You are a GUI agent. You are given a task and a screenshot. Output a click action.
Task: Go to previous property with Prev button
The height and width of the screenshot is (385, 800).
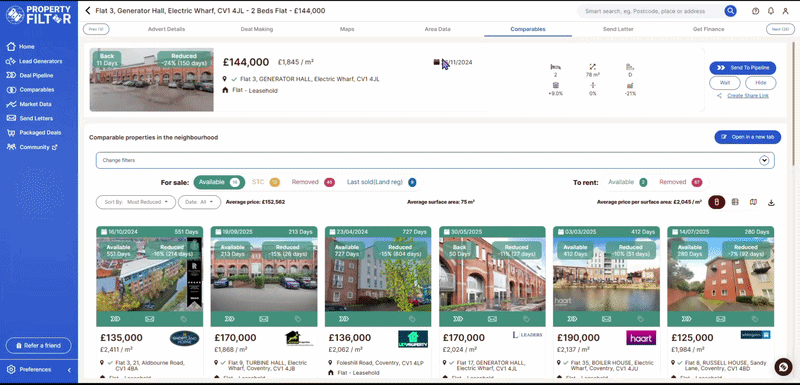96,30
